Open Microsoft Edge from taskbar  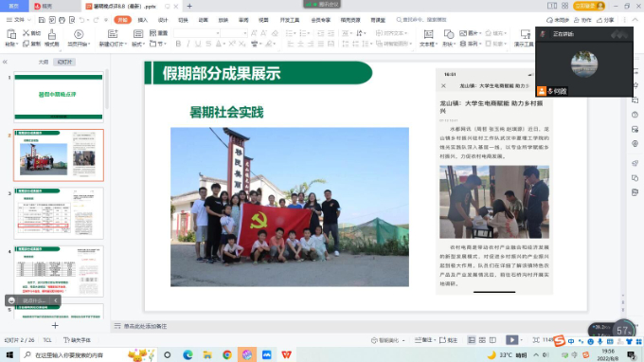pos(188,354)
